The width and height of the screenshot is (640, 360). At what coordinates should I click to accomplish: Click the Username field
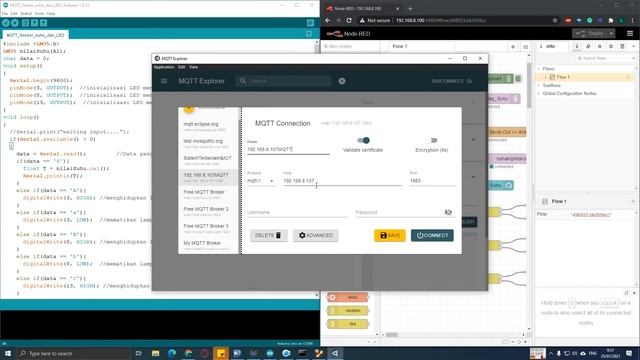297,212
